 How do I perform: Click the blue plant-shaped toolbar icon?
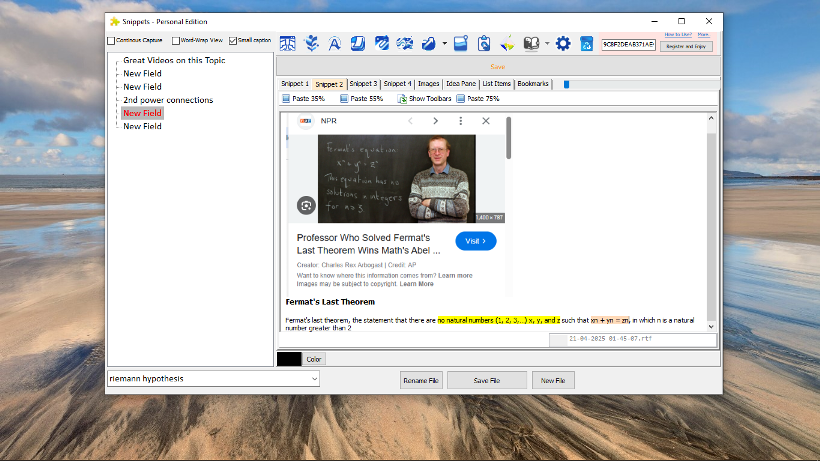click(x=312, y=43)
